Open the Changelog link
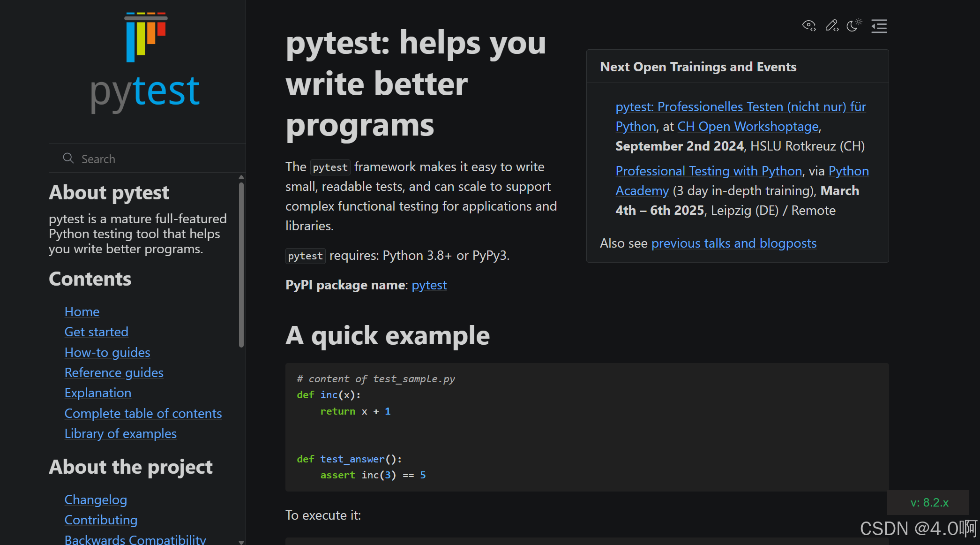The width and height of the screenshot is (980, 545). (x=96, y=500)
